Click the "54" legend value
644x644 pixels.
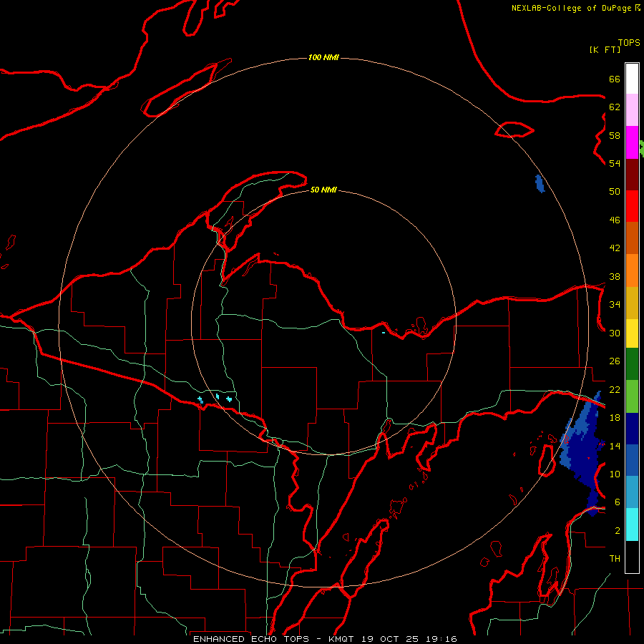pos(615,163)
